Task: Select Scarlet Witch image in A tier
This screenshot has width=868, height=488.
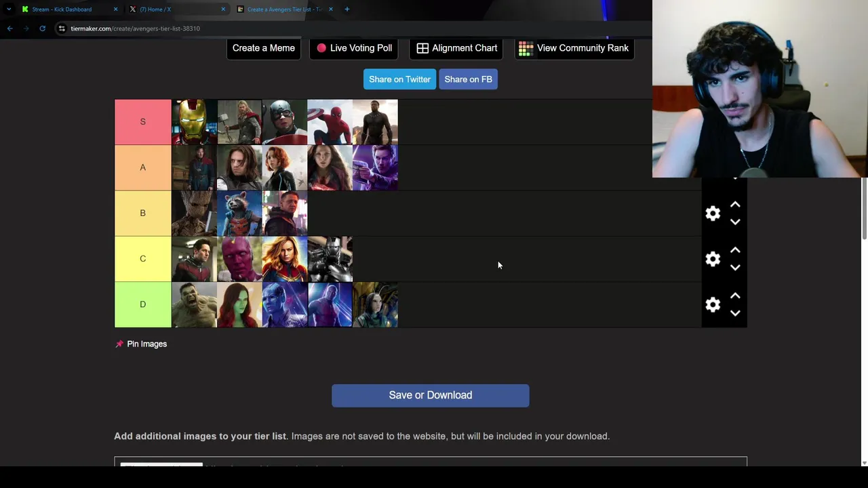Action: tap(330, 167)
